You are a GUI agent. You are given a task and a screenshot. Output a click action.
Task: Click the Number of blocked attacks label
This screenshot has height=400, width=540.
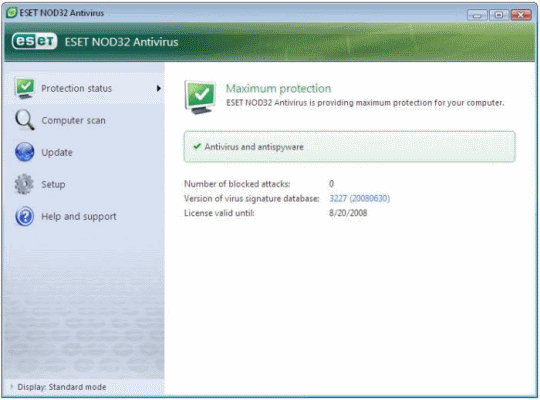tap(237, 184)
